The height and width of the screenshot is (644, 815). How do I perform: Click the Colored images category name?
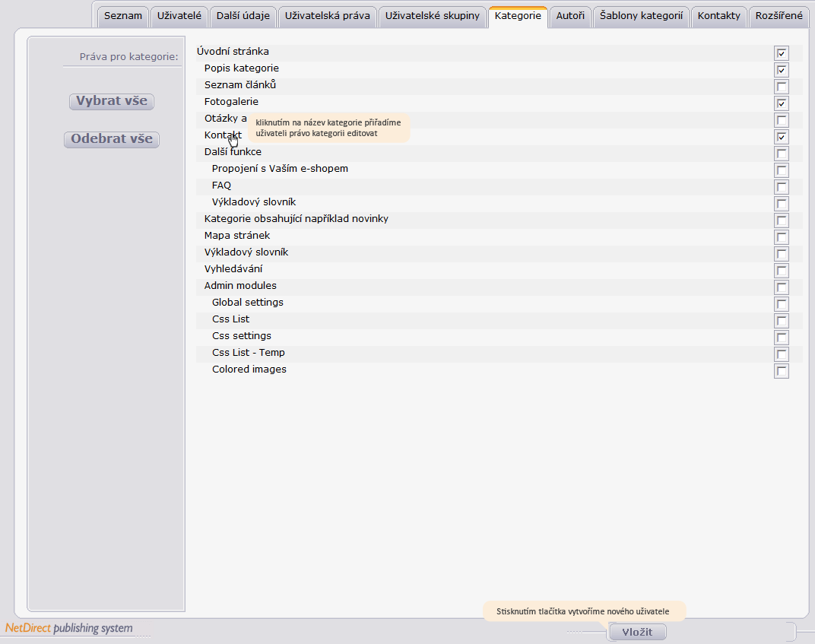coord(249,369)
